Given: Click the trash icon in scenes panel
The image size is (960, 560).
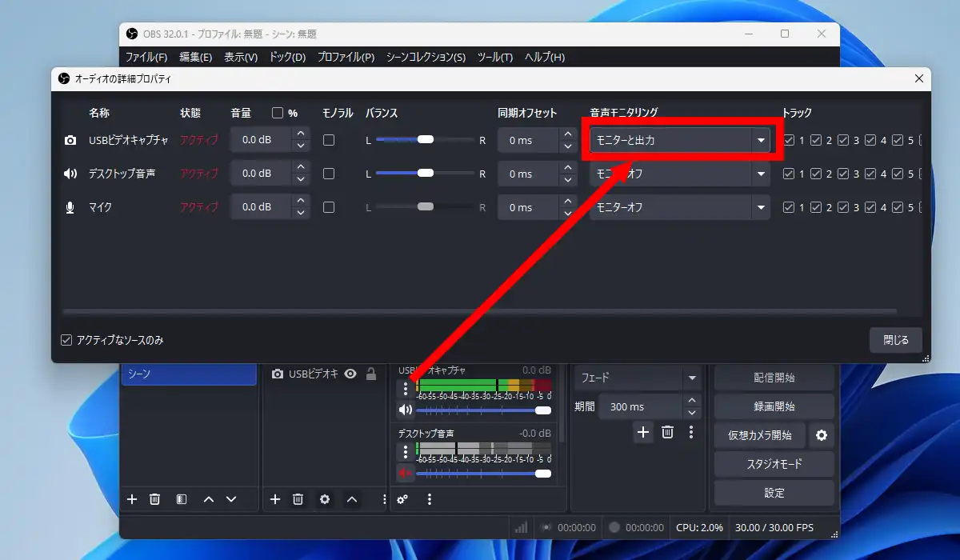Looking at the screenshot, I should pyautogui.click(x=155, y=499).
